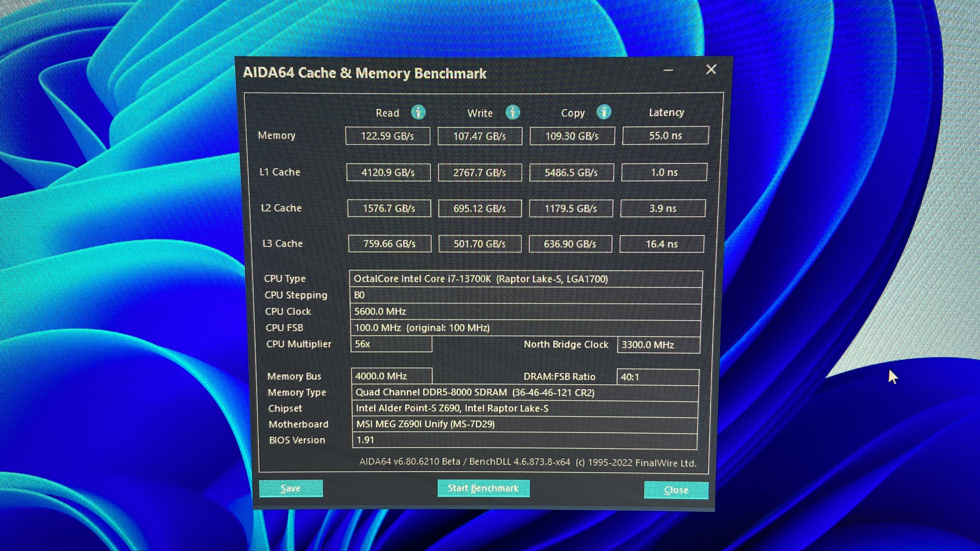Click the CPU FSB field 100.0 MHz
Viewport: 980px width, 551px height.
tap(525, 328)
